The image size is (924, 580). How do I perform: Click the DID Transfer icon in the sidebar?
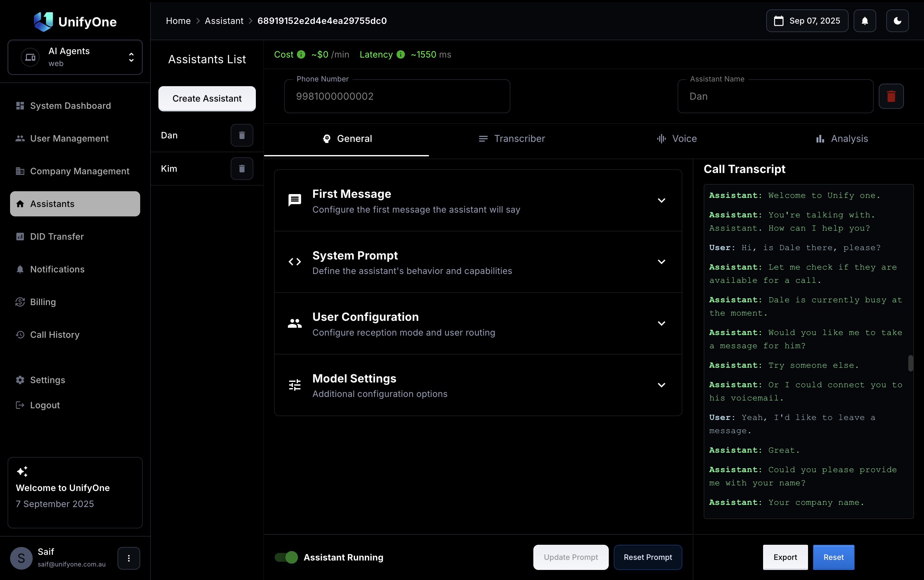tap(20, 236)
